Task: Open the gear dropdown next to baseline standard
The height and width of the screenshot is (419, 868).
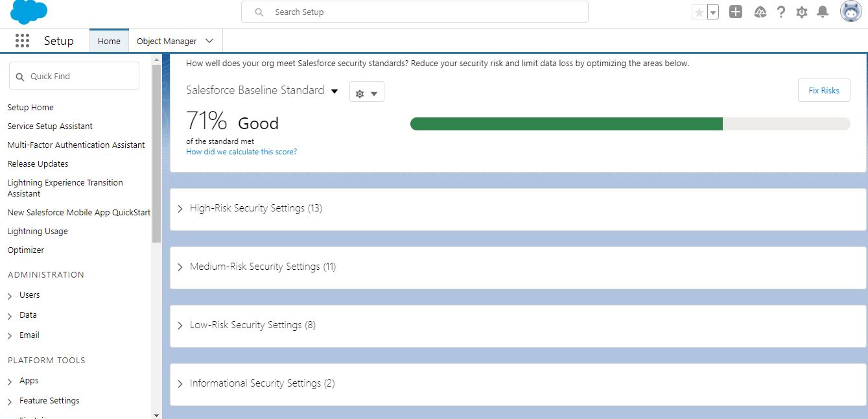Action: coord(366,91)
